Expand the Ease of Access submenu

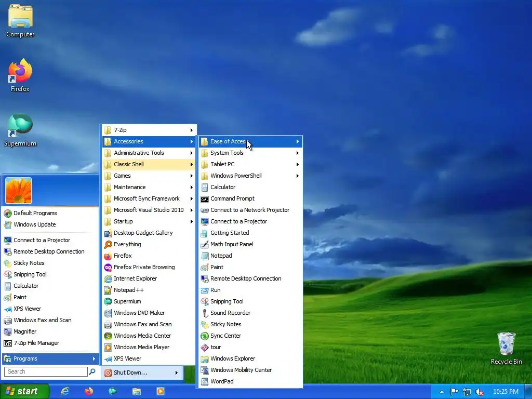click(250, 141)
